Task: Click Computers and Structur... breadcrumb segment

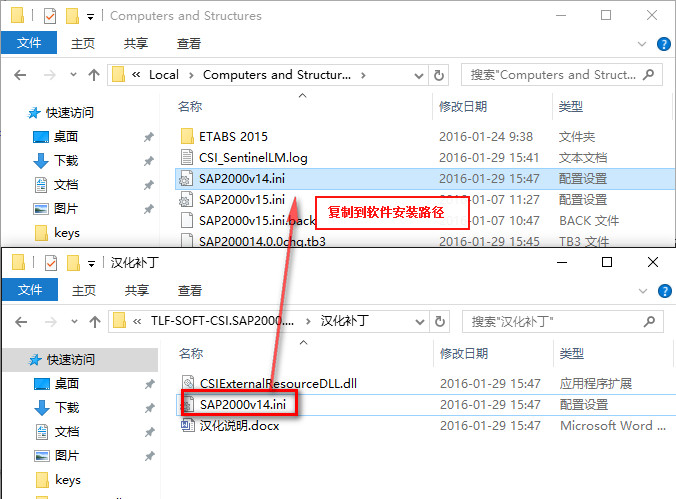Action: (x=277, y=75)
